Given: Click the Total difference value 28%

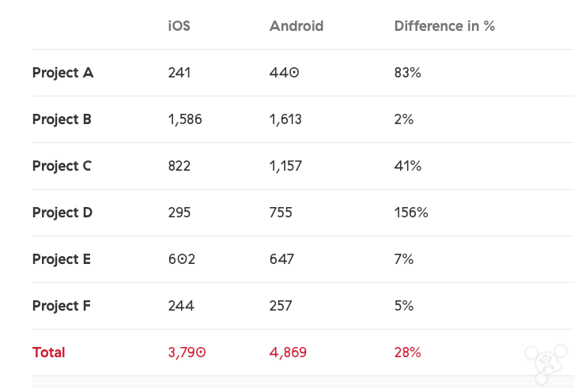Looking at the screenshot, I should coord(407,352).
